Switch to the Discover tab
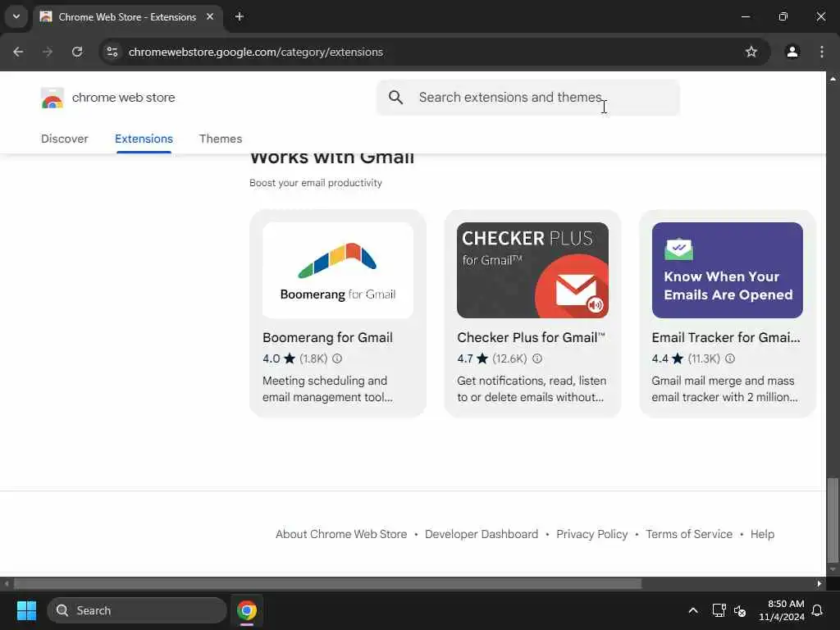840x630 pixels. (x=64, y=139)
